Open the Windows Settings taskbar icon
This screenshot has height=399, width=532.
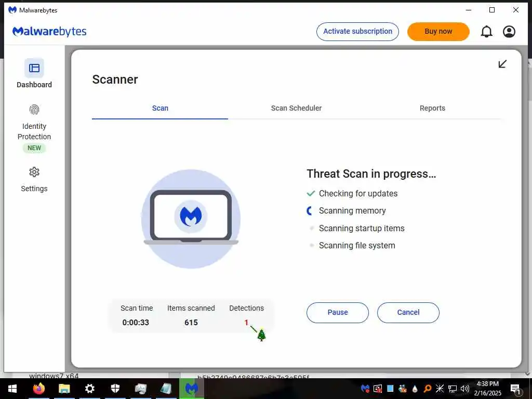(x=89, y=389)
